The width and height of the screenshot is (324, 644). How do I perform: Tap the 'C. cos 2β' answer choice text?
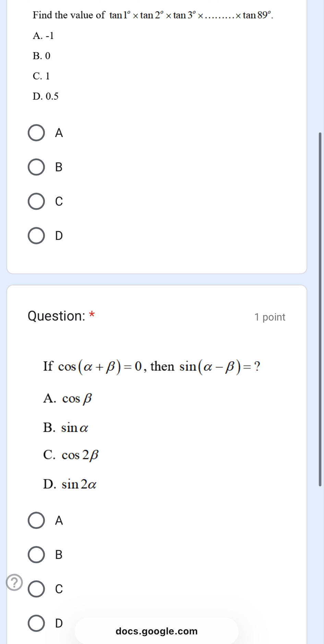click(x=71, y=455)
